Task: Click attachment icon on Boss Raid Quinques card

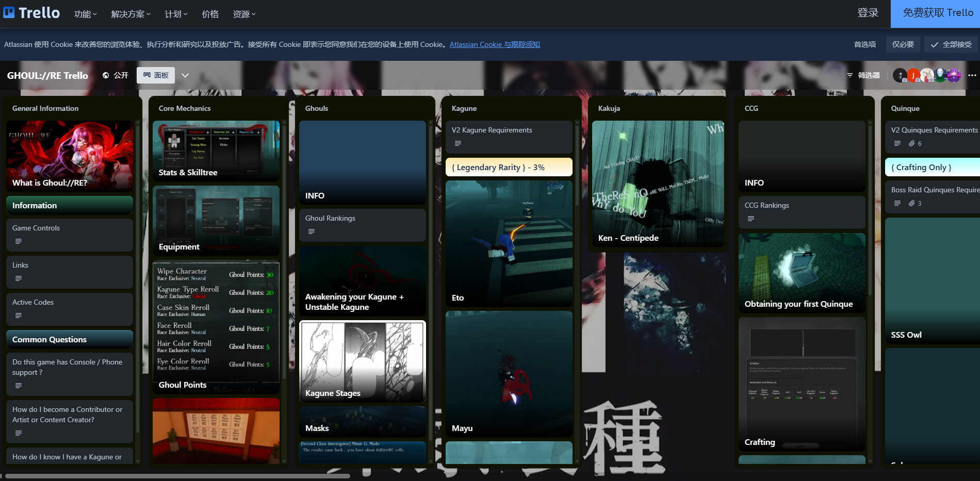Action: pyautogui.click(x=912, y=203)
